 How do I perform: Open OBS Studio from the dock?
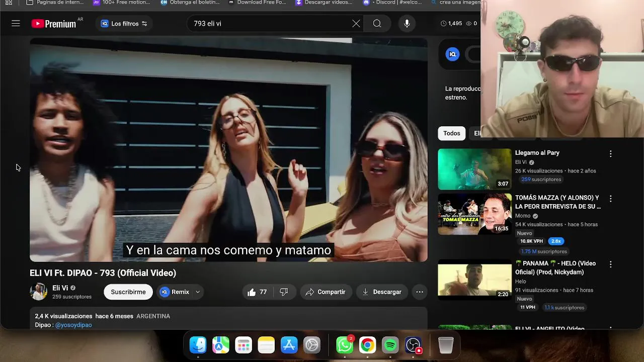(x=413, y=345)
